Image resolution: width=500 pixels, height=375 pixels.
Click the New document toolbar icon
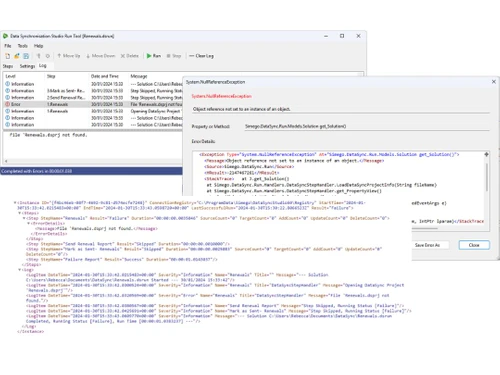tap(8, 56)
